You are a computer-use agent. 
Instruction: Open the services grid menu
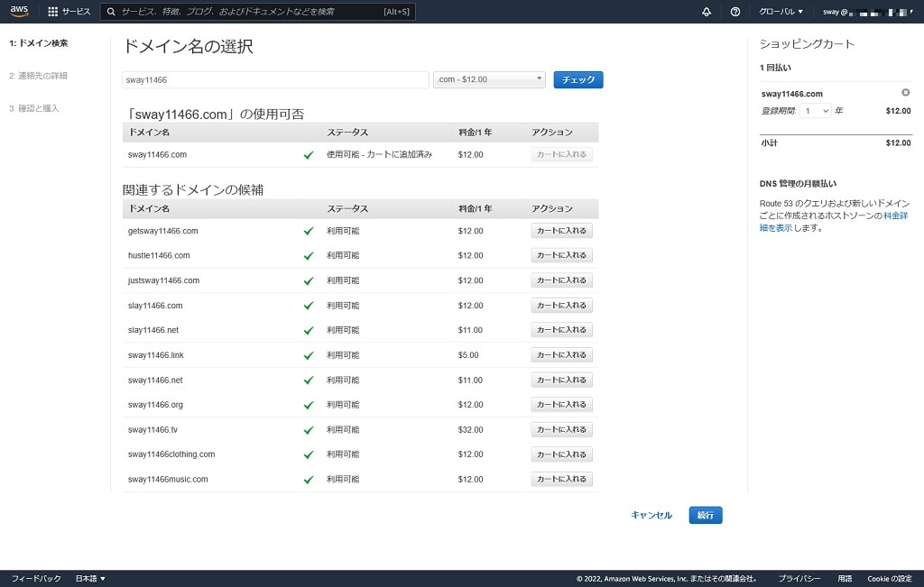tap(52, 11)
